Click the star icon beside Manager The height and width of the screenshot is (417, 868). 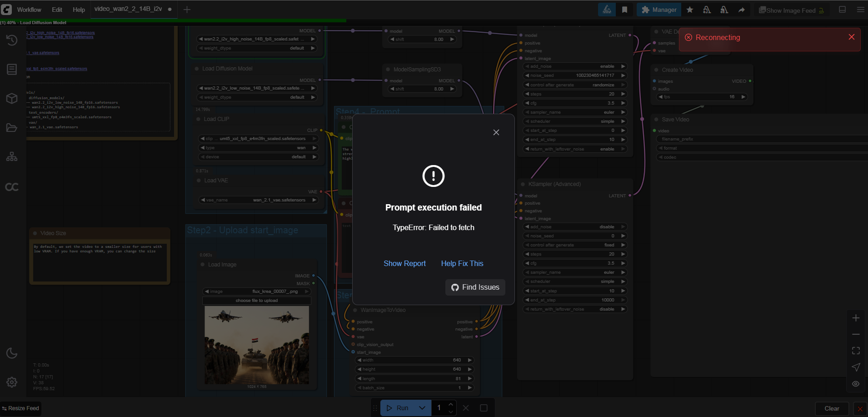pyautogui.click(x=690, y=10)
